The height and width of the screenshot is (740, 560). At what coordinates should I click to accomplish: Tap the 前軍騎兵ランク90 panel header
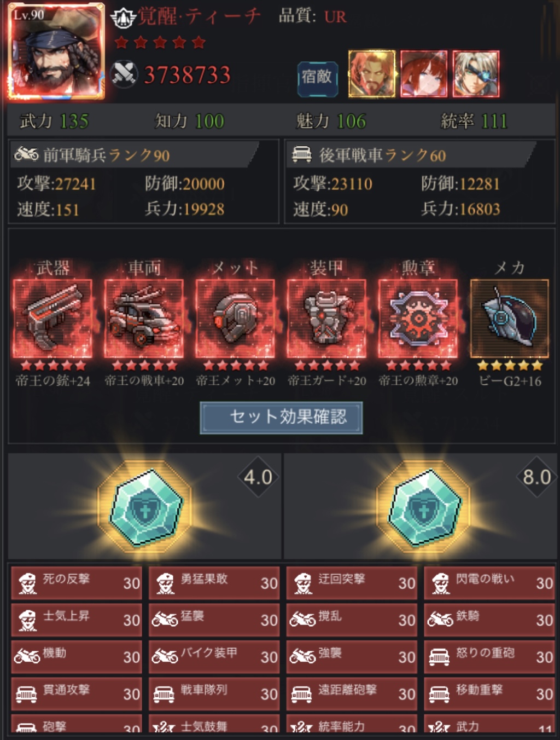coord(134,155)
